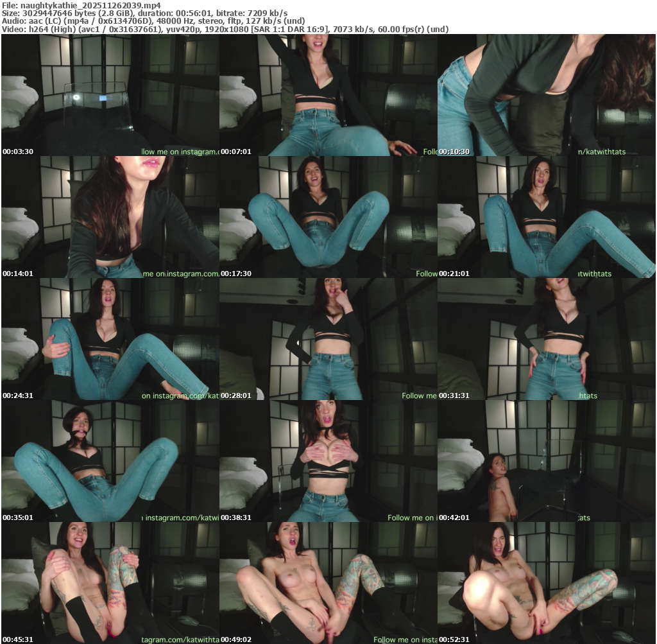The width and height of the screenshot is (657, 644).
Task: Open the frame stamped 00:24:31
Action: (110, 339)
